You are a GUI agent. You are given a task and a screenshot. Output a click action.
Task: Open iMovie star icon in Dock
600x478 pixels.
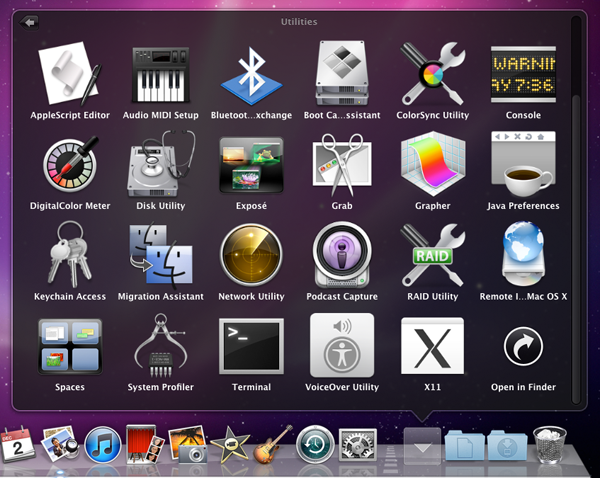click(230, 445)
